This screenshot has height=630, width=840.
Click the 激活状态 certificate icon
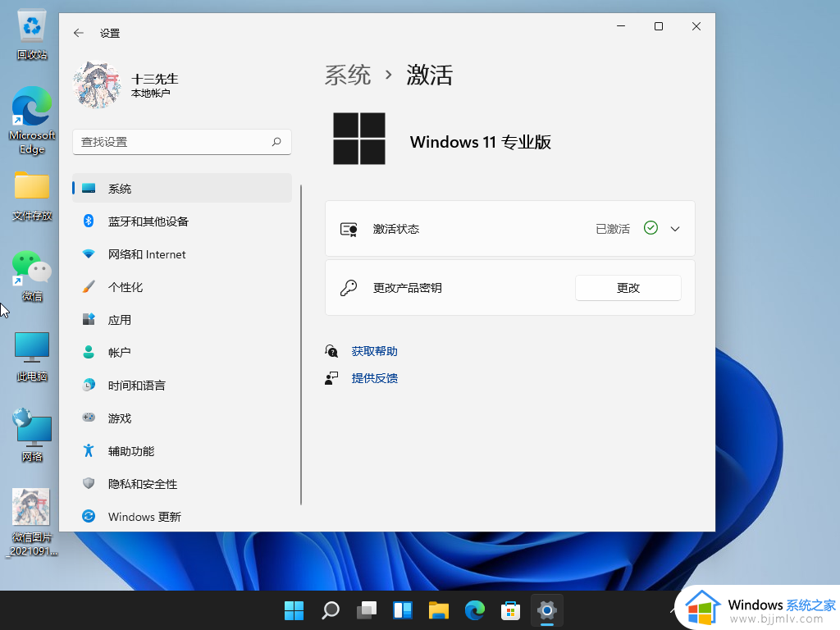point(349,230)
